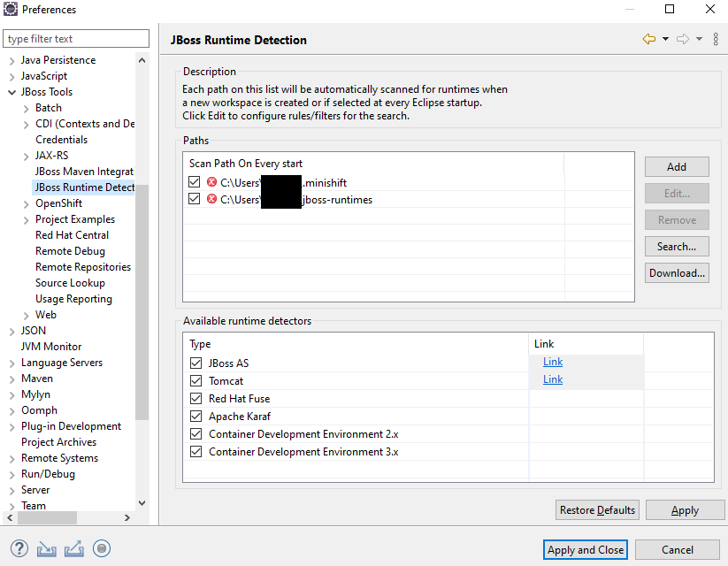Viewport: 728px width, 566px height.
Task: Click the Oomph preference recorder icon
Action: (x=102, y=549)
